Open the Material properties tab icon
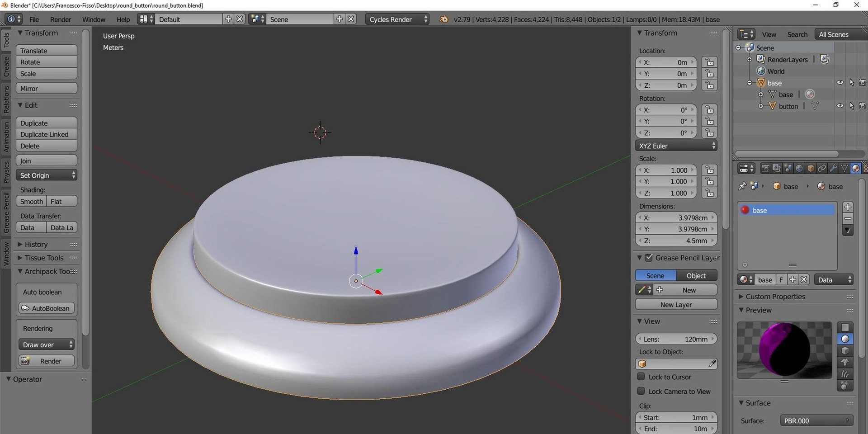868x434 pixels. [x=855, y=169]
